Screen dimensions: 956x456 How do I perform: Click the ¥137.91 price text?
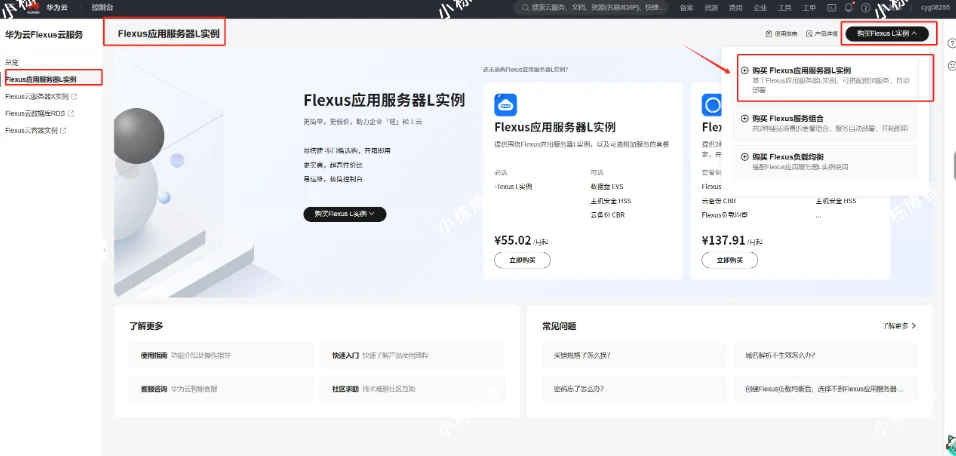723,240
